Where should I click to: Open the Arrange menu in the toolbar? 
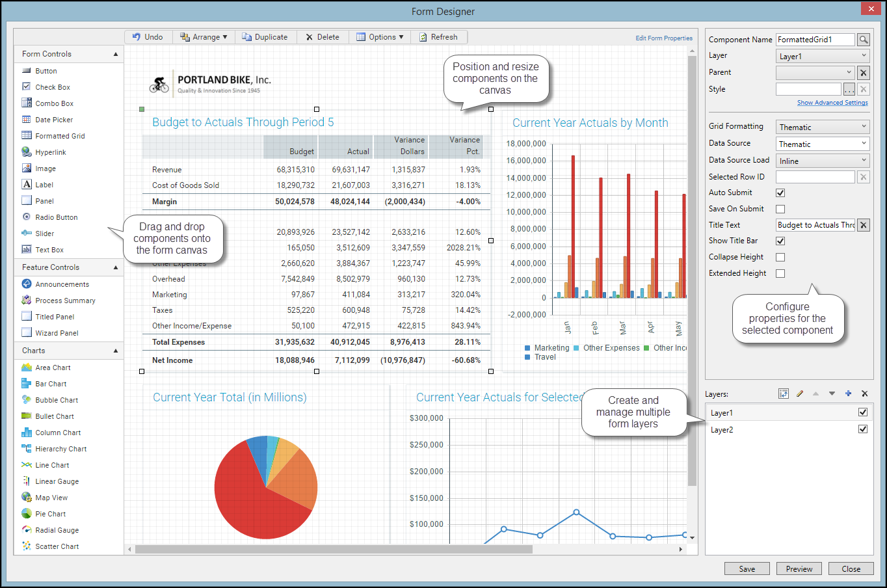(x=204, y=37)
